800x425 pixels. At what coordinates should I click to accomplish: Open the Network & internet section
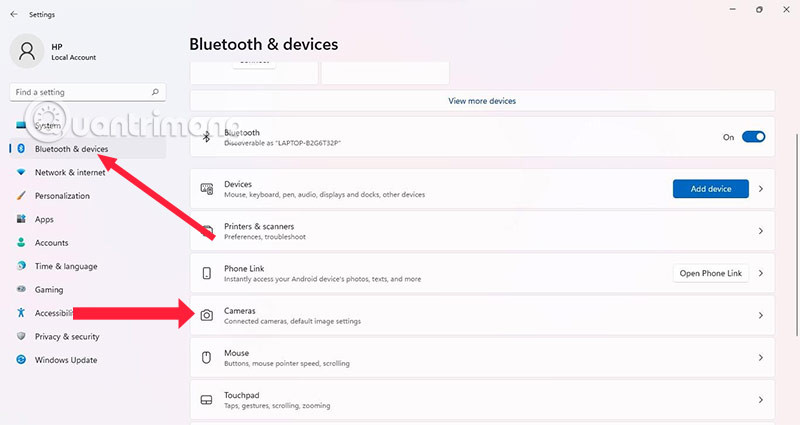(x=69, y=172)
